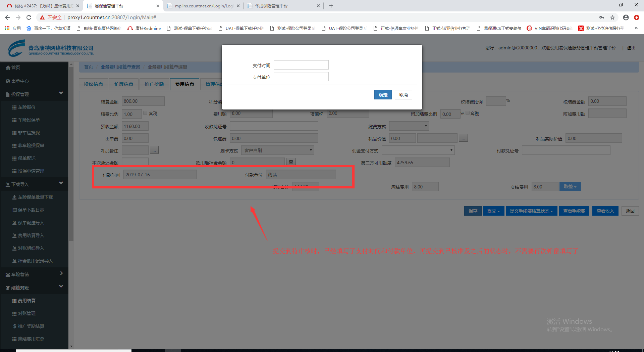The width and height of the screenshot is (644, 352).
Task: Open 推广奖励结算 in the sidebar
Action: coord(28,326)
